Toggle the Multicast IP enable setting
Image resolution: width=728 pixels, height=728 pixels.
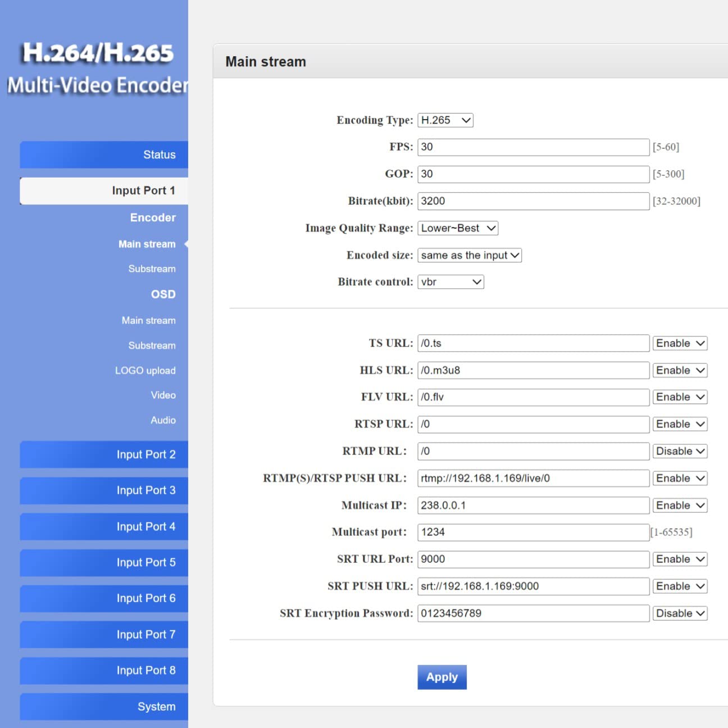679,505
